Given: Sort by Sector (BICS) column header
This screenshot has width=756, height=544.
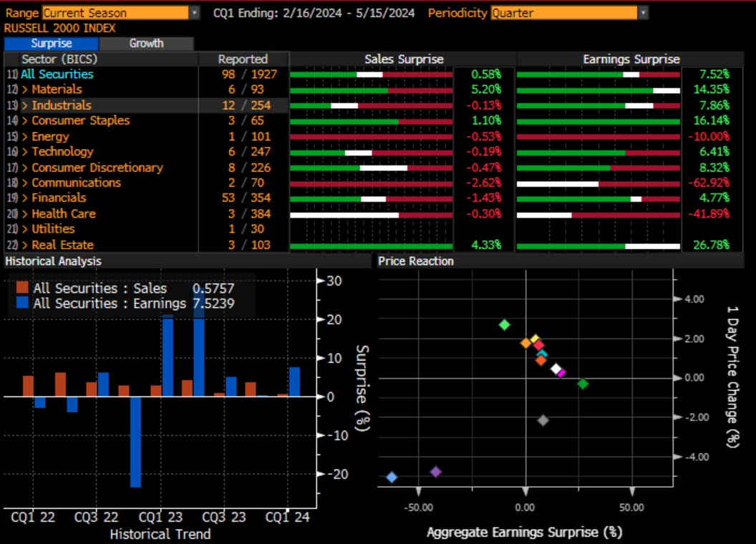Looking at the screenshot, I should coord(59,59).
